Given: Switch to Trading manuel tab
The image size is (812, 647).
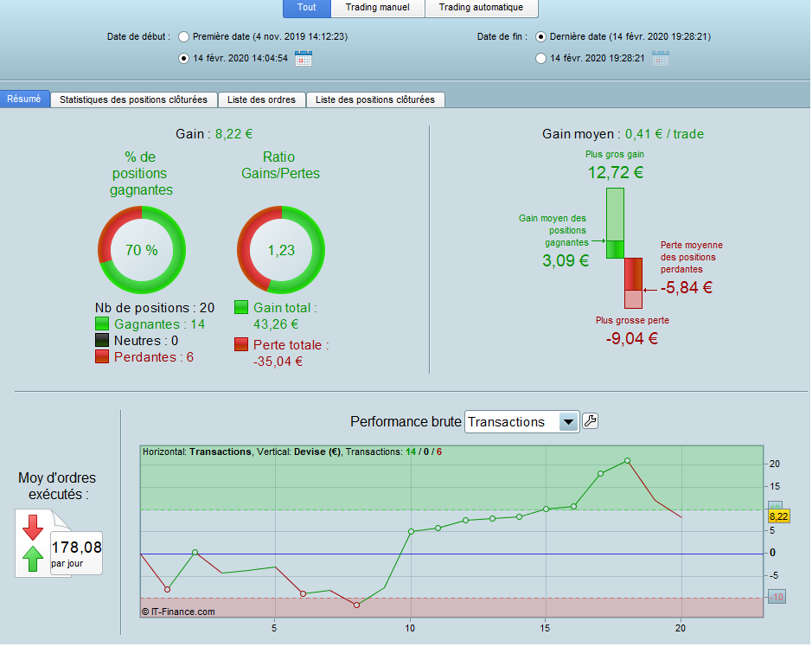Looking at the screenshot, I should (378, 8).
